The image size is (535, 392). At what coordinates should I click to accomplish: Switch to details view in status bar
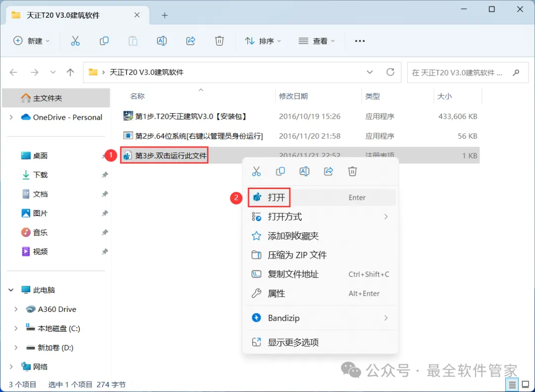(512, 385)
